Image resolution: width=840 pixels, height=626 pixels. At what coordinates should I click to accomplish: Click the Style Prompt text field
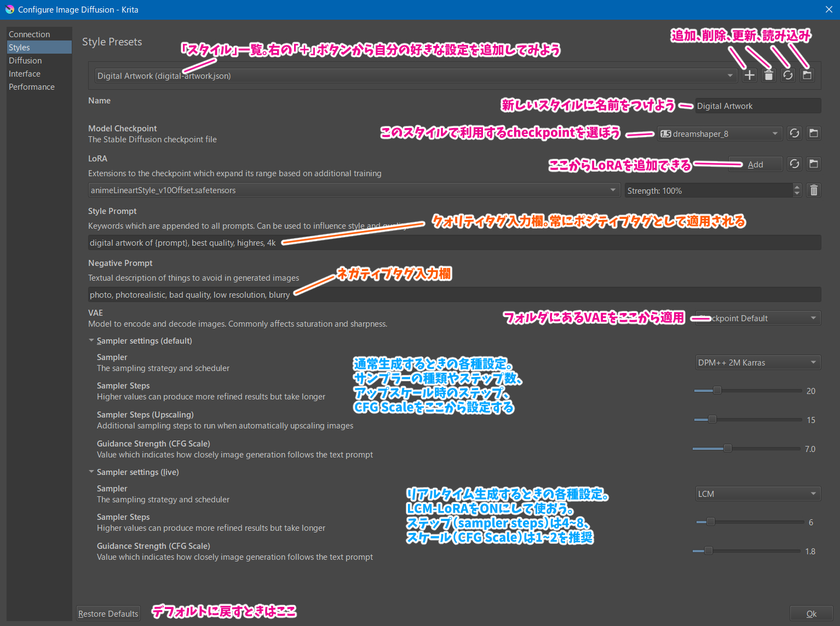coord(454,242)
